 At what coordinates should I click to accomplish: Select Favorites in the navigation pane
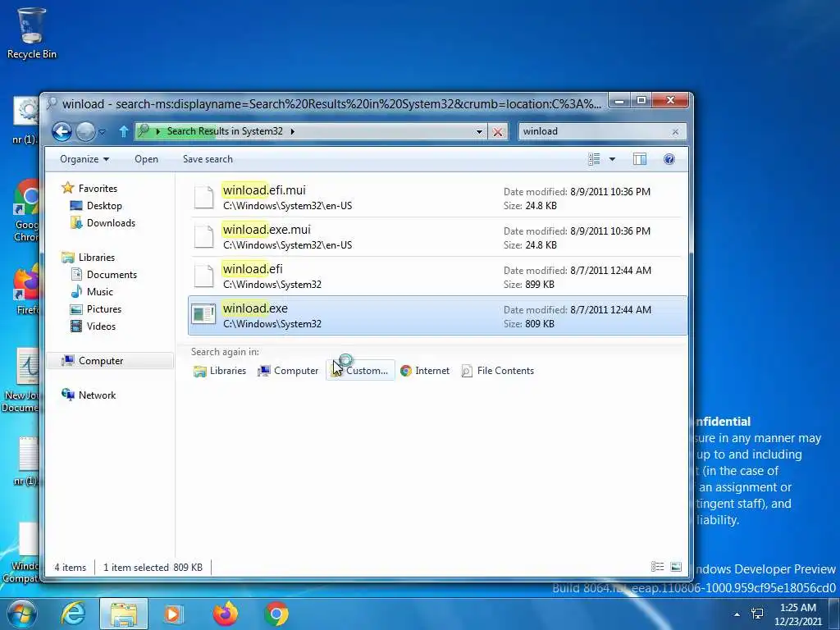click(x=98, y=189)
